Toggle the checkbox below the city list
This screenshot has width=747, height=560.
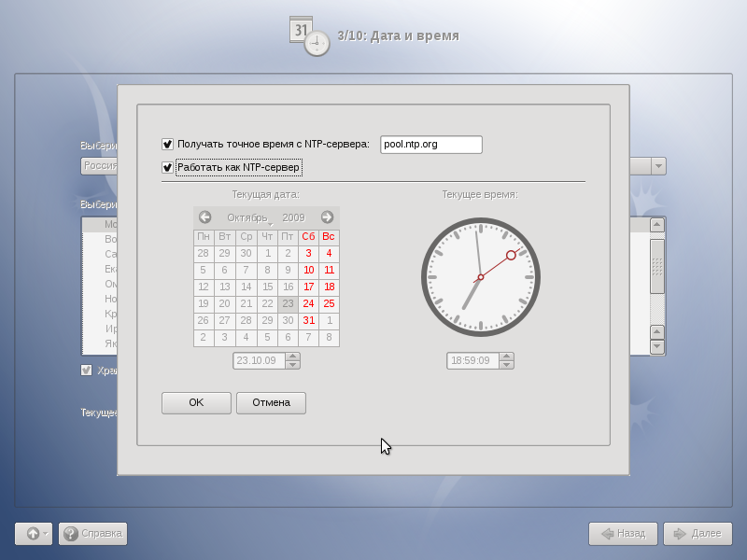[x=87, y=371]
